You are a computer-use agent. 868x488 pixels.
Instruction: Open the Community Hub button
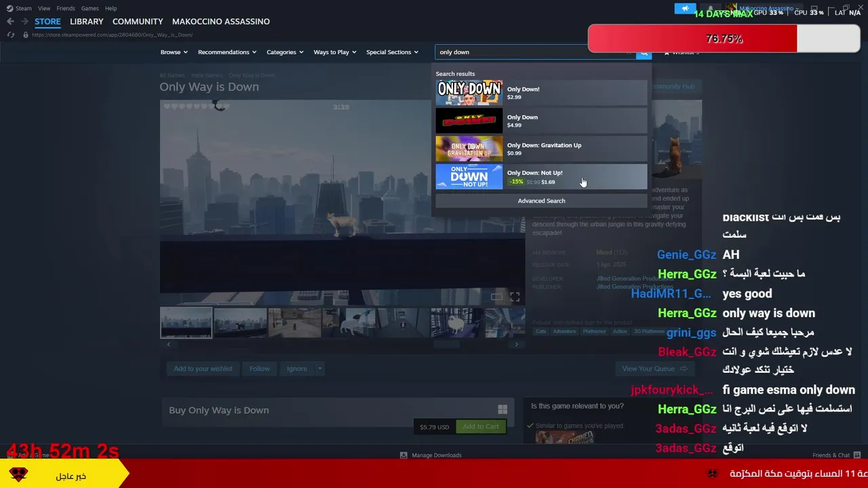(x=675, y=87)
